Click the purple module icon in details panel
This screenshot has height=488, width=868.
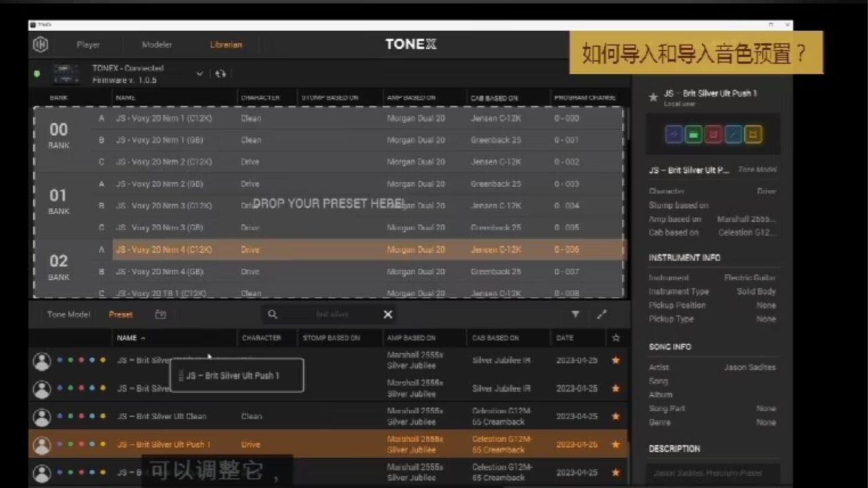(674, 134)
